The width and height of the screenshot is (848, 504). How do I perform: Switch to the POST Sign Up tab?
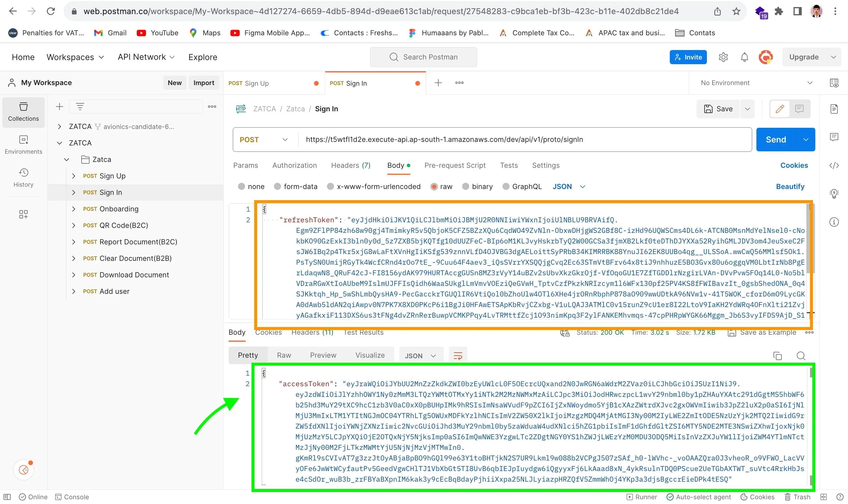click(274, 83)
